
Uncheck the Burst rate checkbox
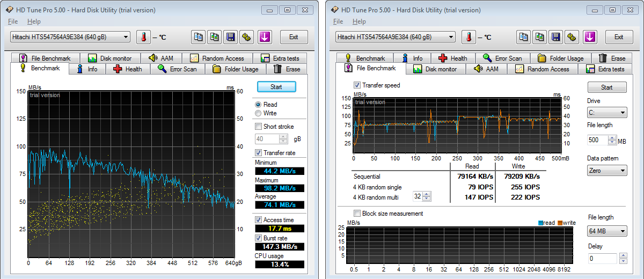point(259,238)
